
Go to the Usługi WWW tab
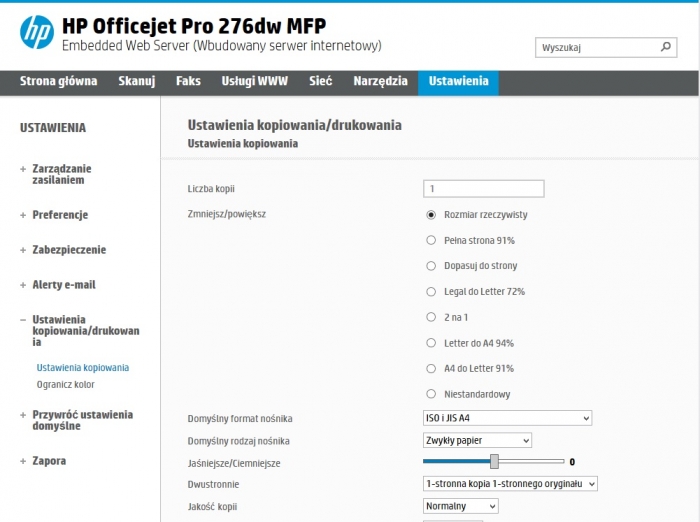pos(254,81)
